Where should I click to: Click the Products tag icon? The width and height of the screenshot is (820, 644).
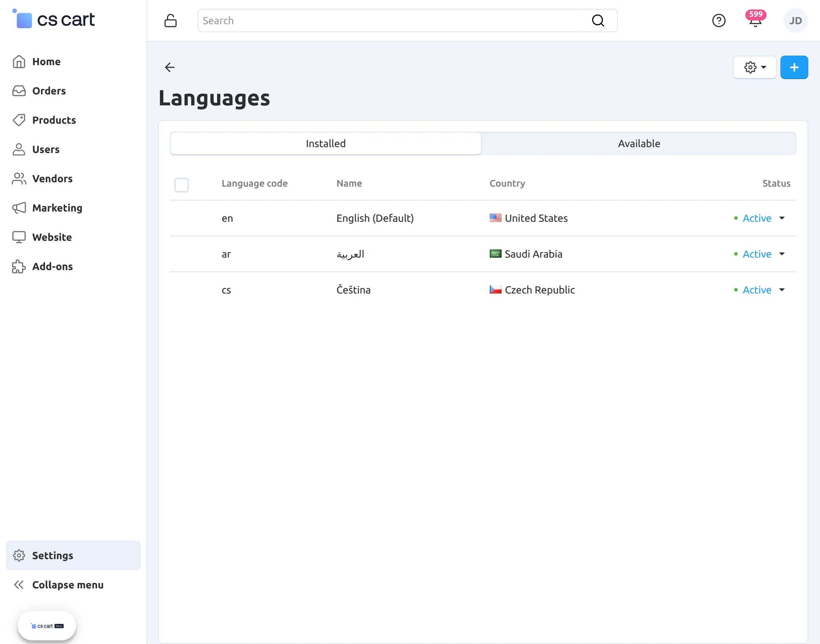click(19, 120)
